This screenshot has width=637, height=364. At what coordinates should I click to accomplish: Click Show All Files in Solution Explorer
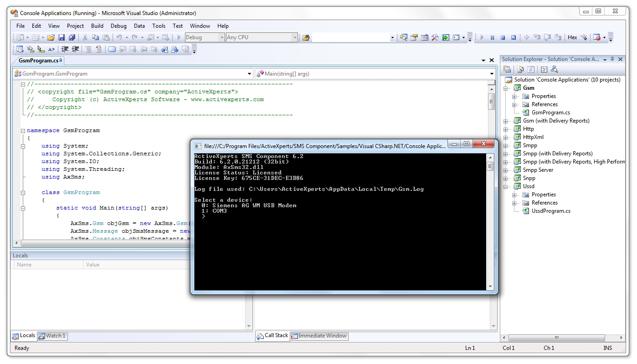click(x=520, y=70)
